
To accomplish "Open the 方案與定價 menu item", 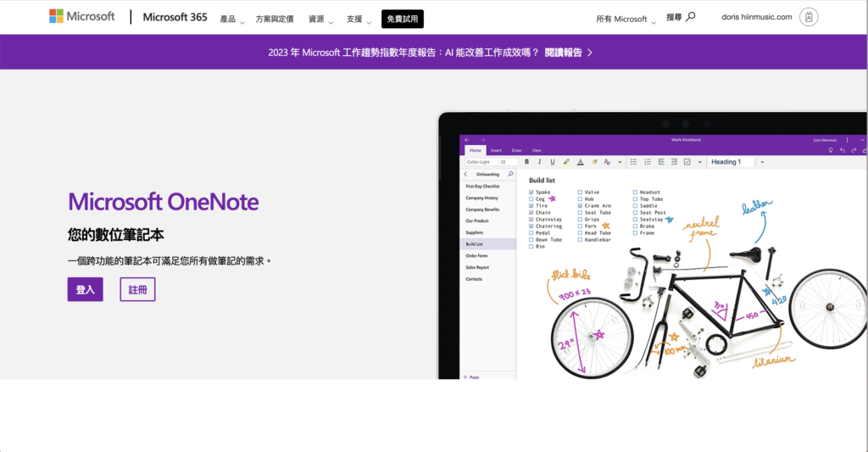I will pyautogui.click(x=274, y=19).
